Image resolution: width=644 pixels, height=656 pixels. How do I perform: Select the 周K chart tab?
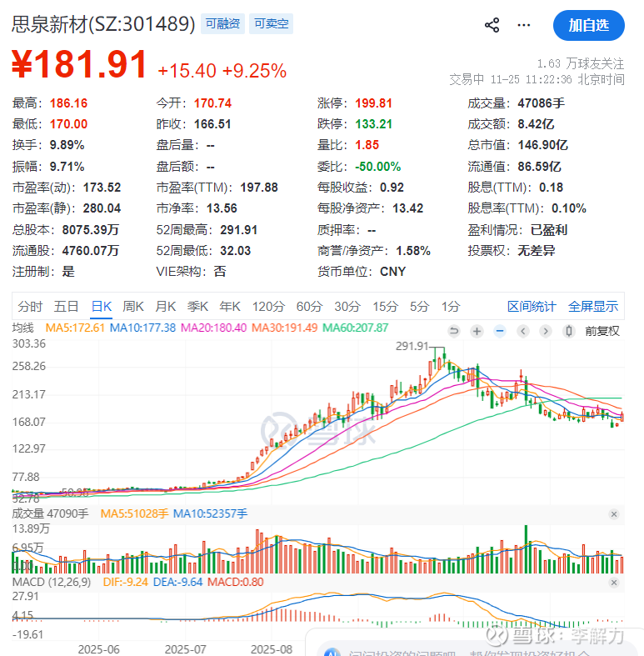pos(133,307)
